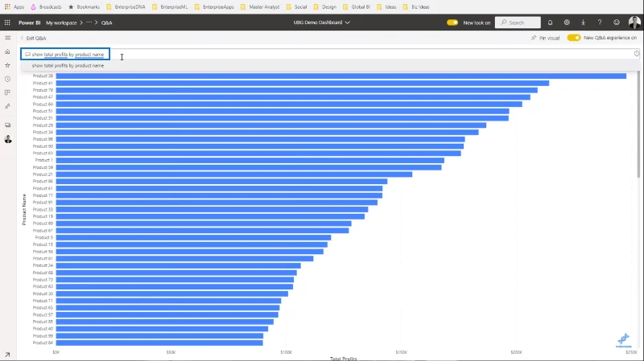
Task: Open Shared with me sidebar icon
Action: click(7, 106)
